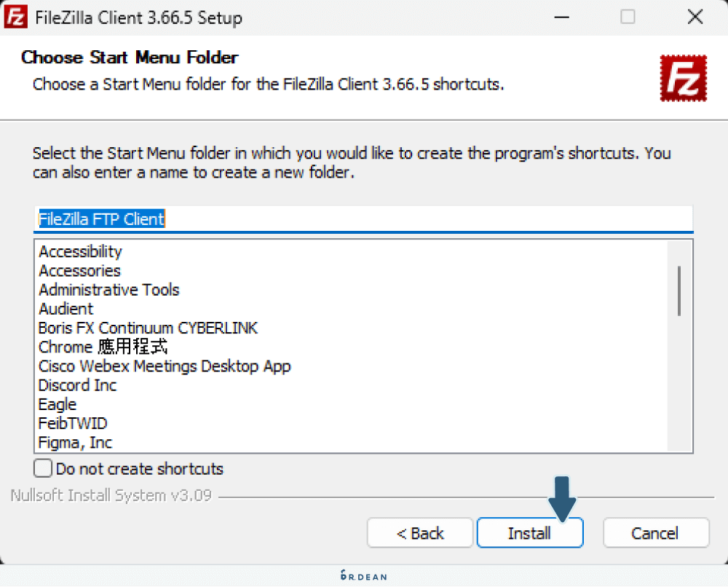Click the FileZilla logo in the header
The image size is (728, 587).
coord(683,77)
